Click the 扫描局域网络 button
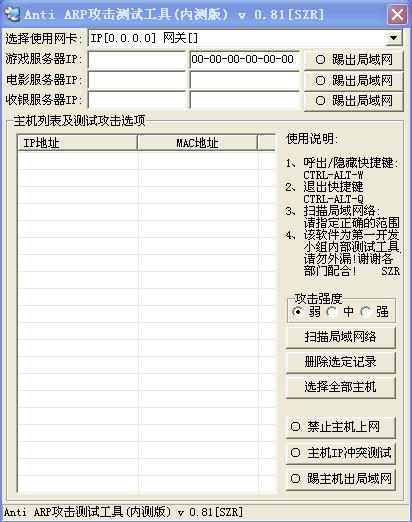The height and width of the screenshot is (522, 412). 340,337
